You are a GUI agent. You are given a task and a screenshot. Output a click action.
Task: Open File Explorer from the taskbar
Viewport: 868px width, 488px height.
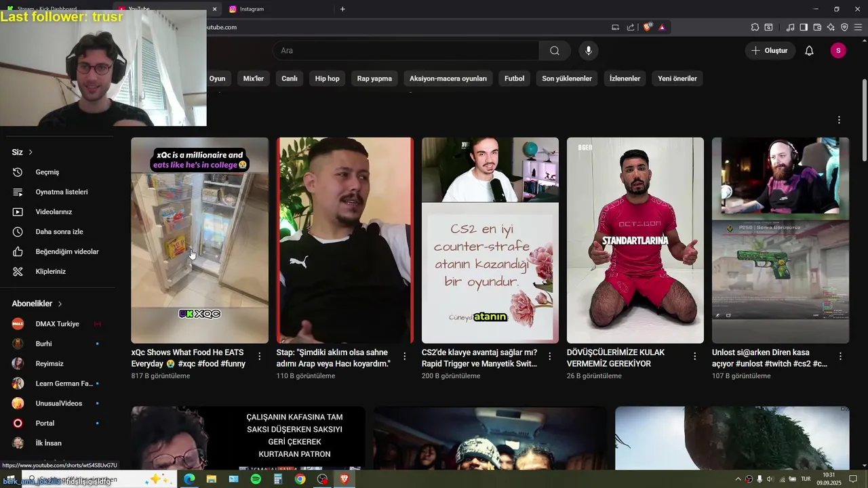(212, 479)
